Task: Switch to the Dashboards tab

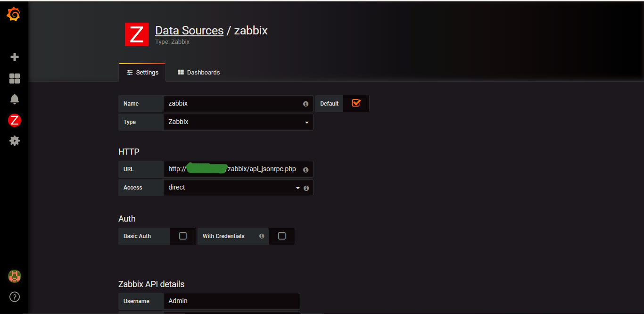Action: pos(199,73)
